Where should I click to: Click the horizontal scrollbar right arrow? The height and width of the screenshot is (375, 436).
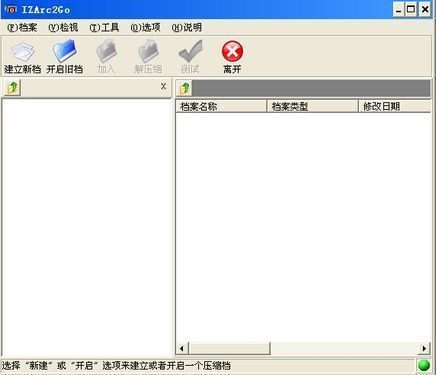tap(424, 349)
